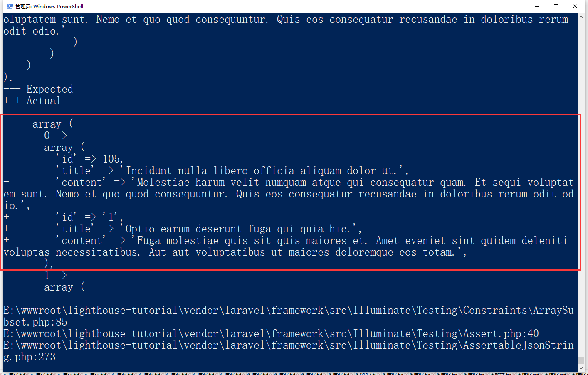This screenshot has height=375, width=588.
Task: Click the "--- Expected" diff header line
Action: 38,89
